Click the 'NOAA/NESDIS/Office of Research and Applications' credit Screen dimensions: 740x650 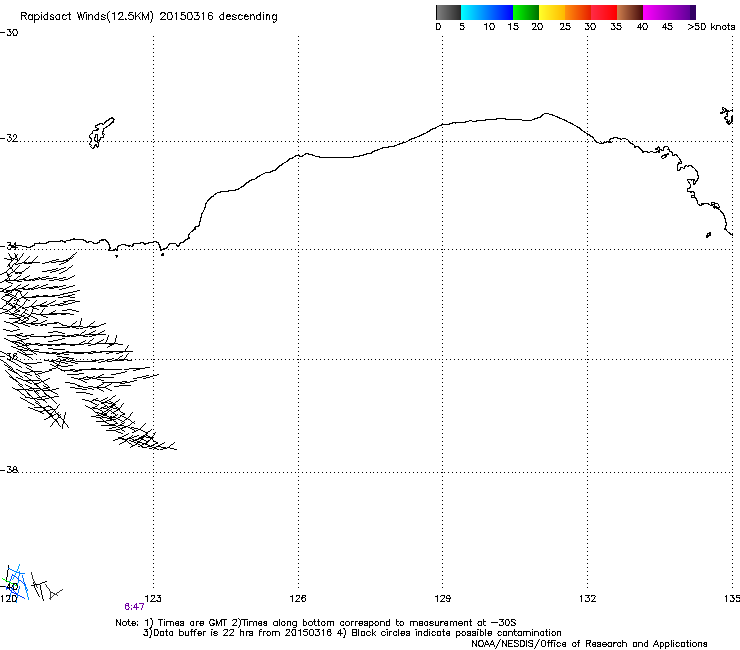(589, 644)
